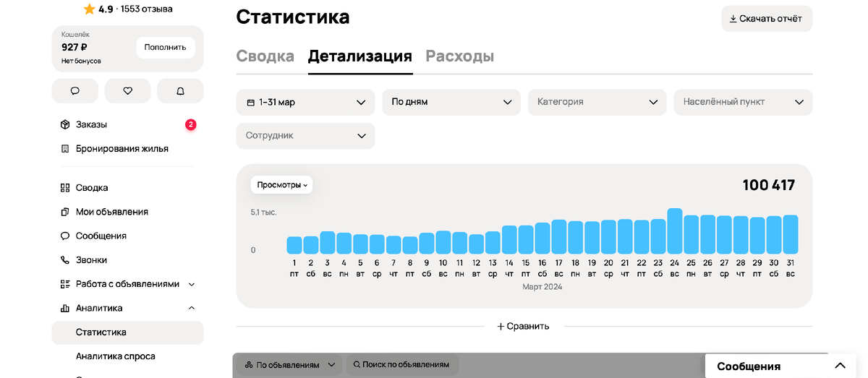Click the Нет бонусов text
This screenshot has height=378, width=868.
[81, 61]
